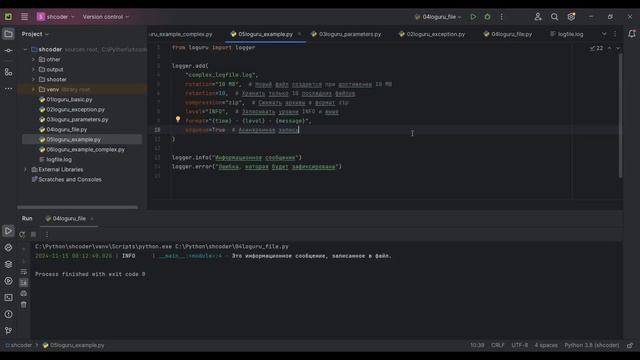Open the Run tool window button
Screen dimensions: 640x360
click(x=8, y=231)
